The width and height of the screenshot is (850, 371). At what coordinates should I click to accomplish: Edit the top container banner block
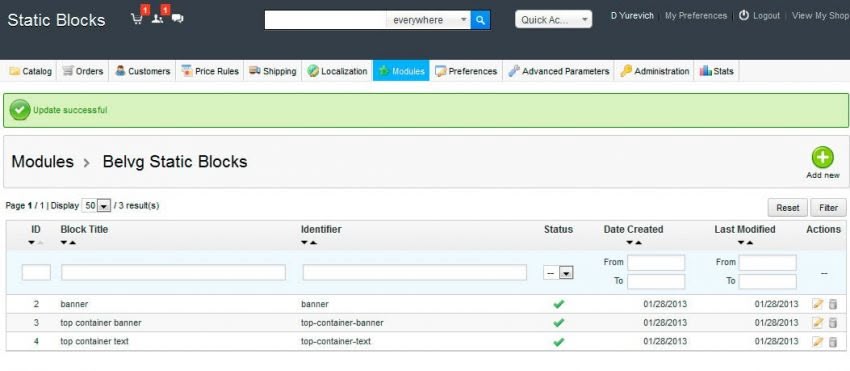click(817, 323)
